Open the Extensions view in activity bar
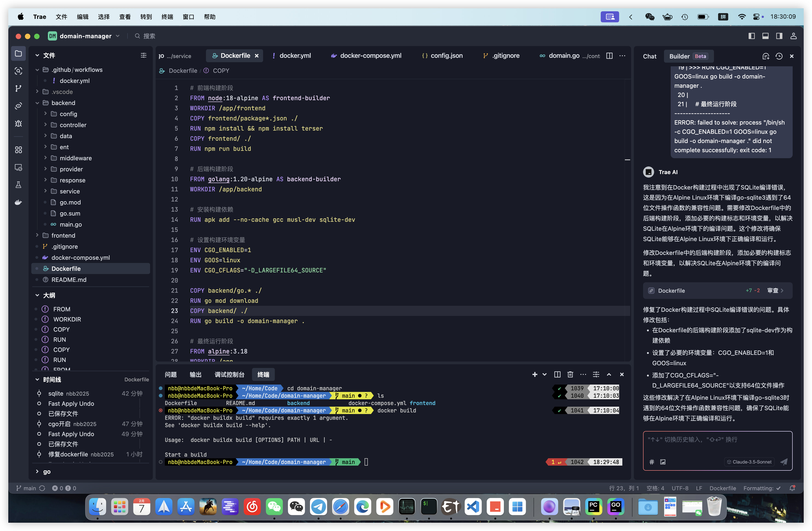Screen dimensions: 812x531 click(x=18, y=150)
